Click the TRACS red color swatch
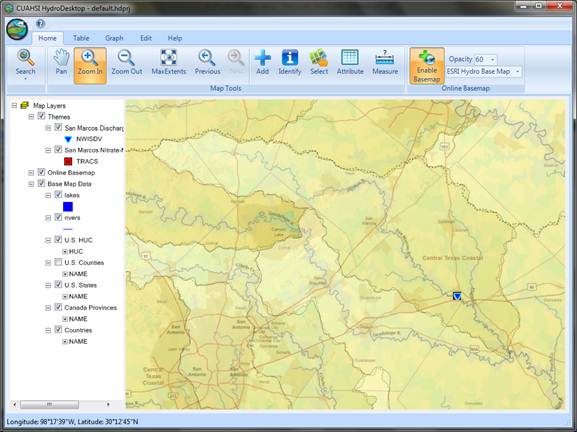Image resolution: width=577 pixels, height=432 pixels. click(x=68, y=161)
